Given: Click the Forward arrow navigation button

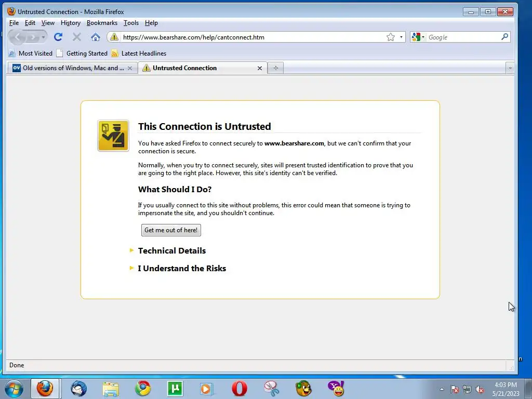Looking at the screenshot, I should [x=33, y=37].
